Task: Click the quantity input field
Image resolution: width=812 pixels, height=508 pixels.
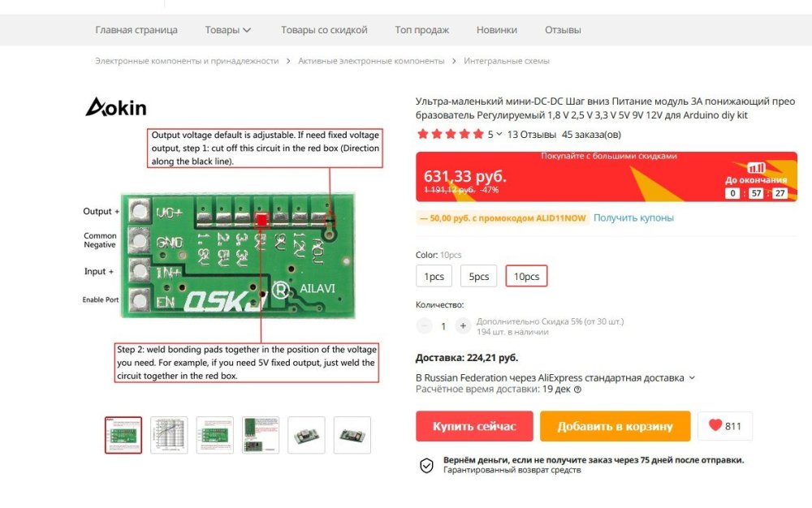Action: tap(443, 326)
